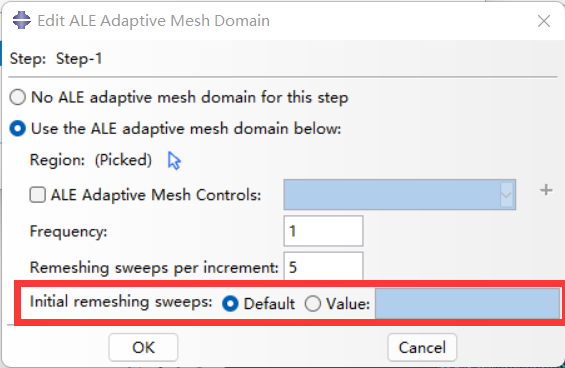This screenshot has height=368, width=565.
Task: Select the Value radio button
Action: tap(312, 303)
